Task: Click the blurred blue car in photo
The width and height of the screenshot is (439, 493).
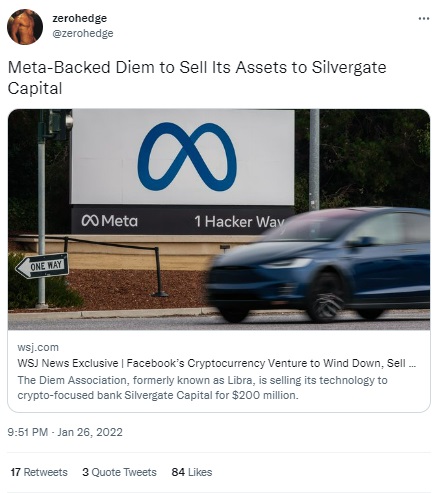Action: click(x=318, y=264)
